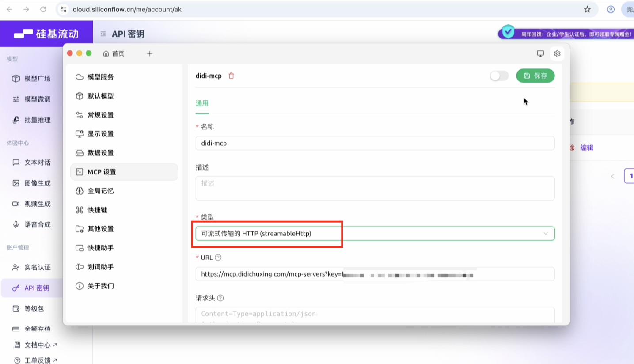Toggle the didi-mcp server enable switch

499,76
